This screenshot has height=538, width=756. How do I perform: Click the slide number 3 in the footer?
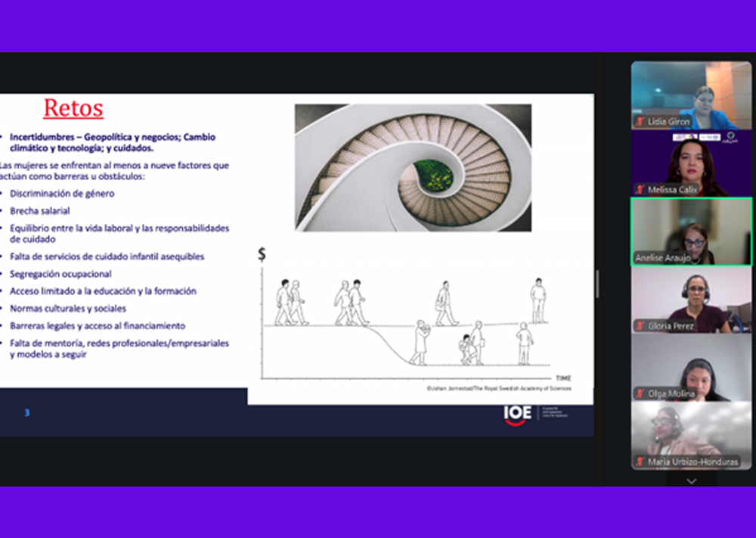(x=27, y=413)
